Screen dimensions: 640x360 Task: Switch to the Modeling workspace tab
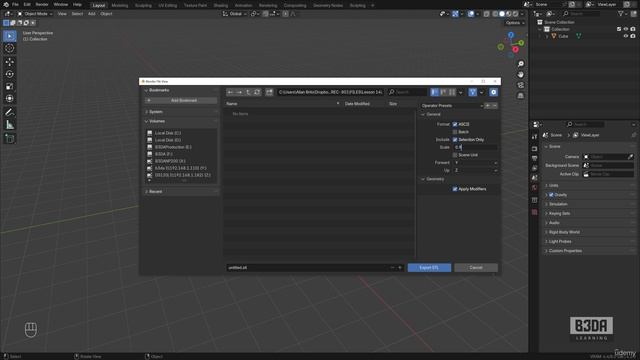pos(120,6)
